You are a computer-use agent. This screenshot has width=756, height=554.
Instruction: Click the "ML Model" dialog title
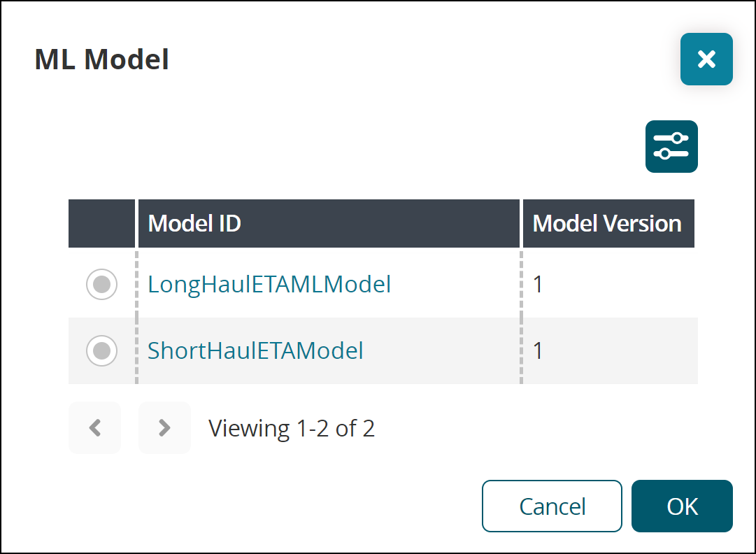[x=102, y=59]
